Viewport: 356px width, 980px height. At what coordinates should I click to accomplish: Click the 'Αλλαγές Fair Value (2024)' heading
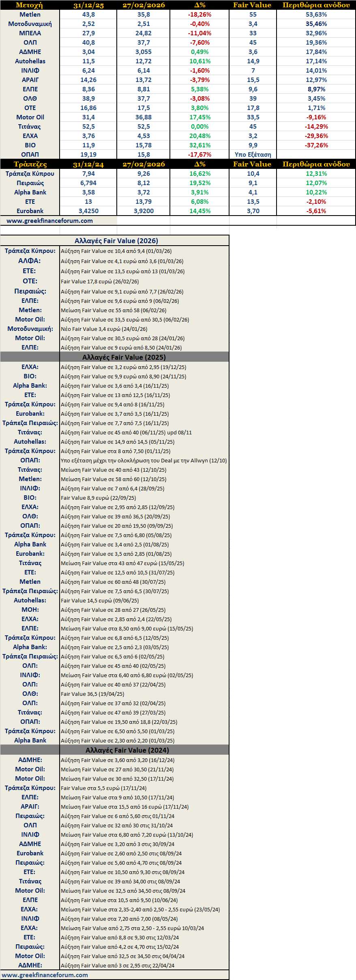click(127, 750)
